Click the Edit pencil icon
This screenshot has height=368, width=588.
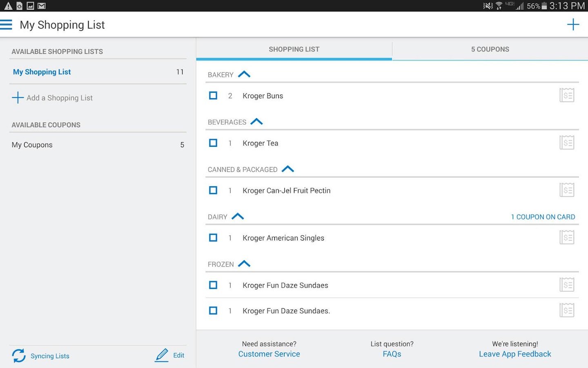click(162, 355)
